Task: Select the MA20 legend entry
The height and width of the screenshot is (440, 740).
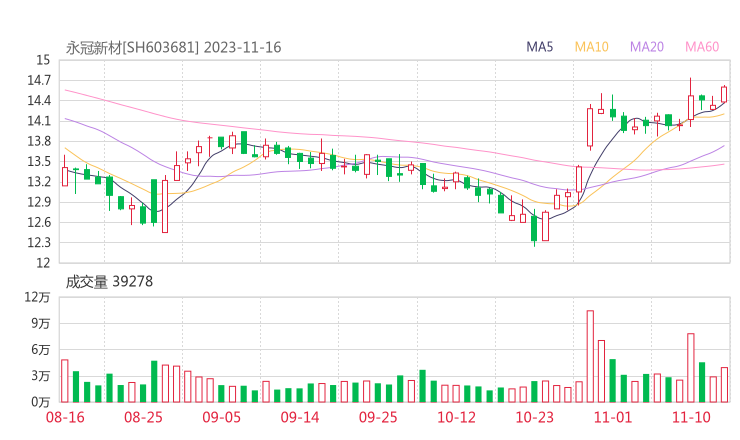Action: (647, 47)
